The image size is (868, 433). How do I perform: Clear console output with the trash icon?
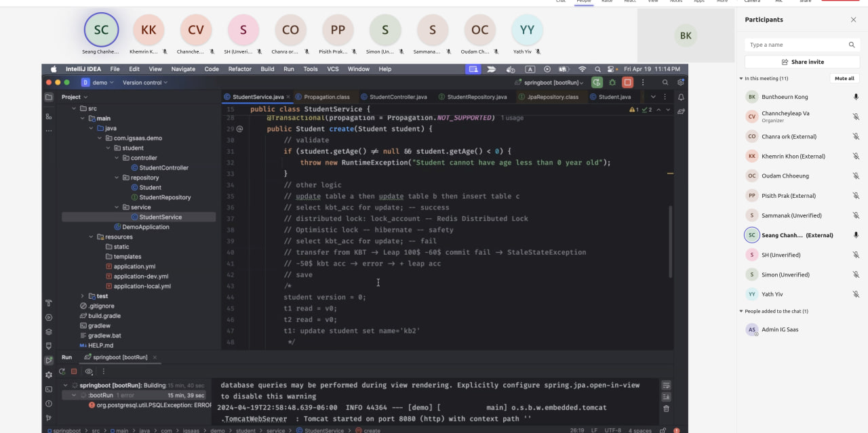coord(666,409)
